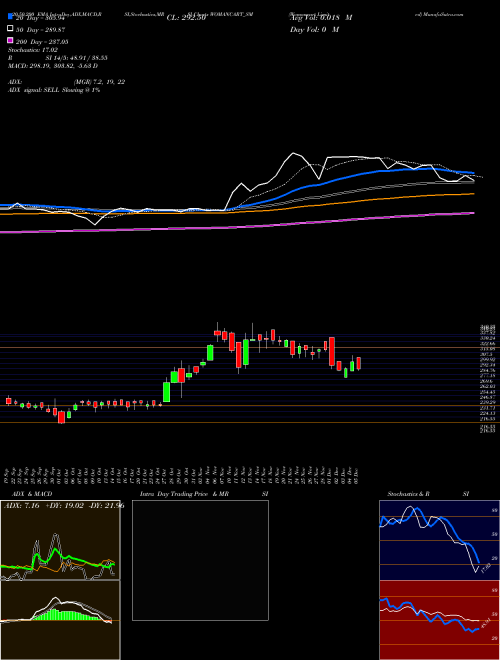Click the blue 20 Day EMA legend swatch
Image resolution: width=500 pixels, height=660 pixels.
pyautogui.click(x=10, y=17)
